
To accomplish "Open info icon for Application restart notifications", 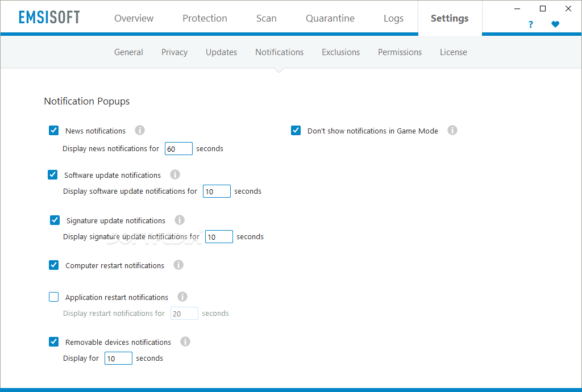I will [182, 297].
